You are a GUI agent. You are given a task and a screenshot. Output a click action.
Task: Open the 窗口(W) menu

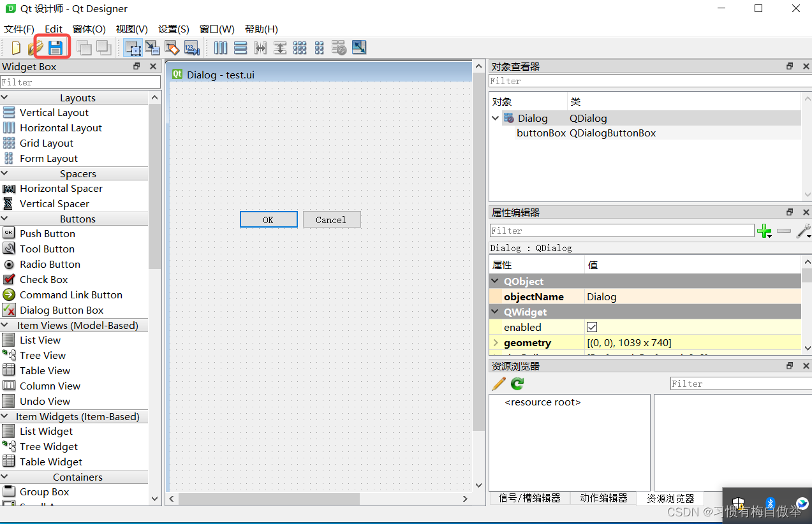click(216, 29)
